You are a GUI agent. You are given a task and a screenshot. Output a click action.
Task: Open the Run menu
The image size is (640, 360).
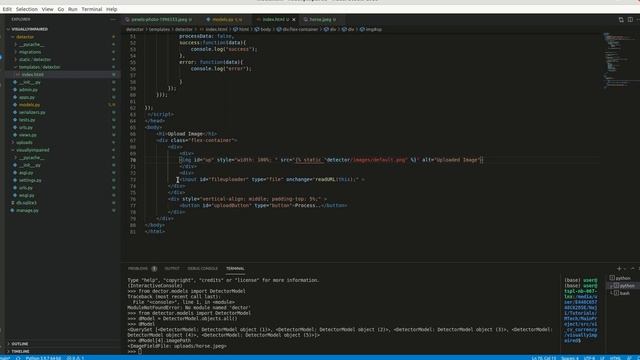tap(73, 9)
